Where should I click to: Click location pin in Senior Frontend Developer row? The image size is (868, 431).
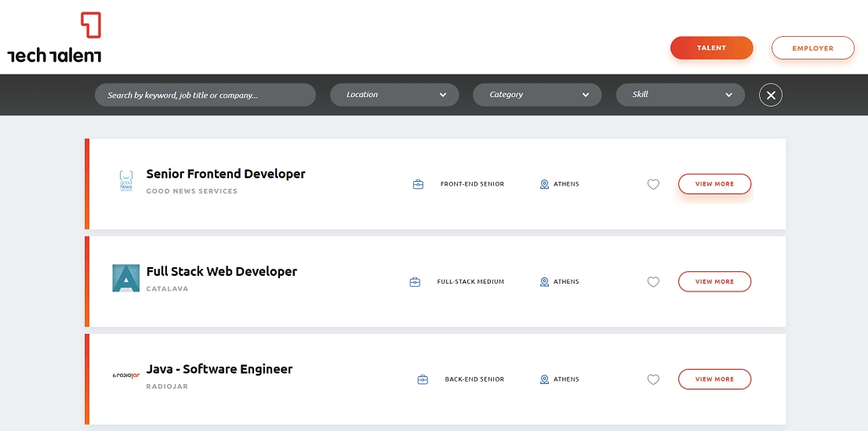(x=544, y=184)
